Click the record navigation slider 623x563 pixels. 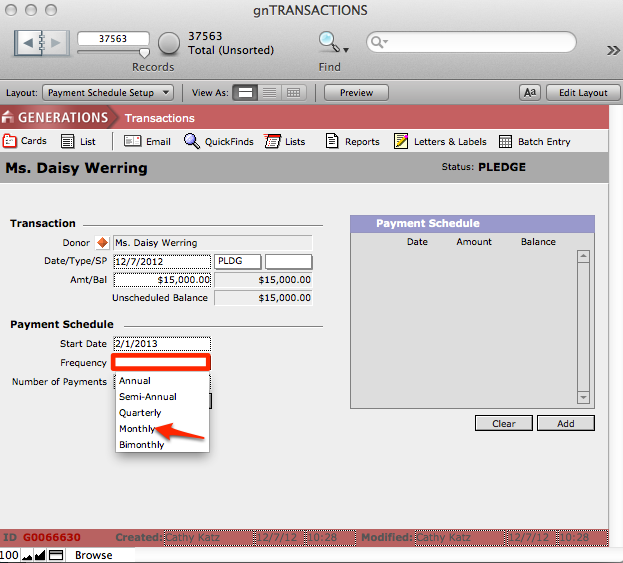point(143,51)
